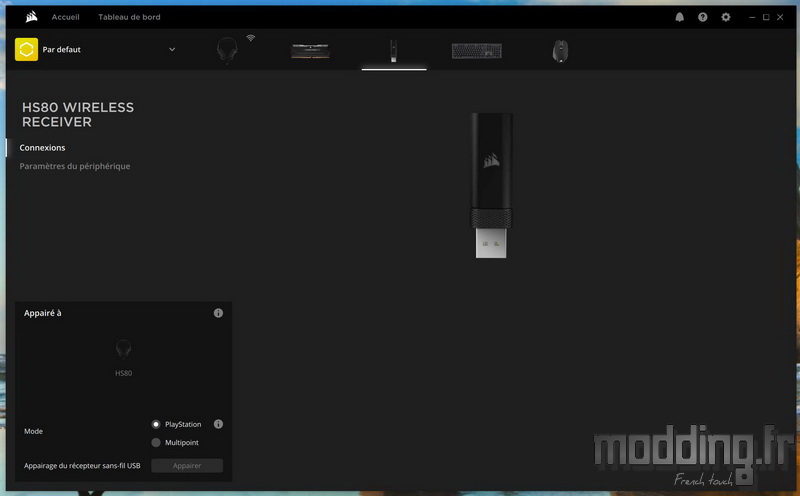Open Paramètres du périphérique section
The width and height of the screenshot is (800, 496).
click(x=74, y=166)
